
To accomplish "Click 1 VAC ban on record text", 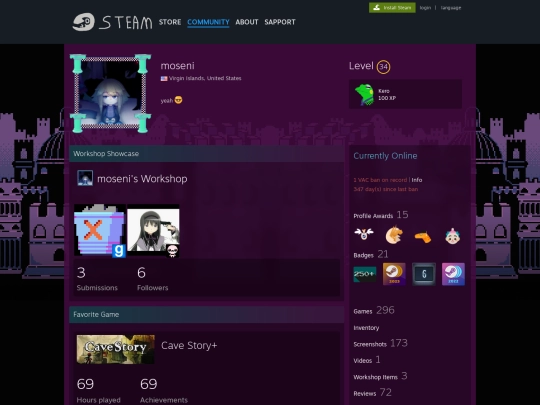I will (380, 180).
